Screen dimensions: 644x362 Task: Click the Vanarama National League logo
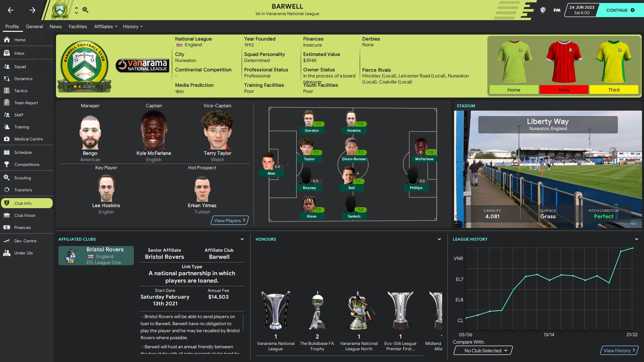click(142, 65)
